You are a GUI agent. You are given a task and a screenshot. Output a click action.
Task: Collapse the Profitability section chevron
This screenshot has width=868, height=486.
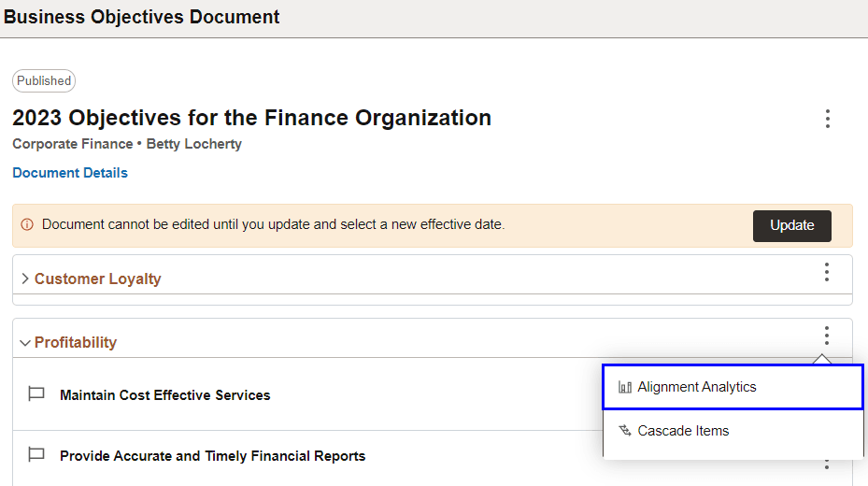point(24,343)
